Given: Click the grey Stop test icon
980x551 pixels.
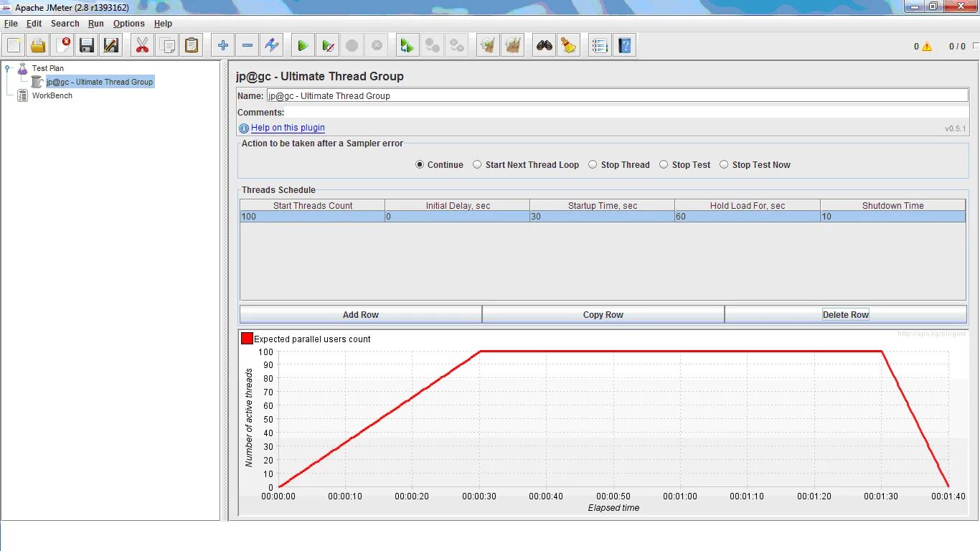Looking at the screenshot, I should click(352, 46).
